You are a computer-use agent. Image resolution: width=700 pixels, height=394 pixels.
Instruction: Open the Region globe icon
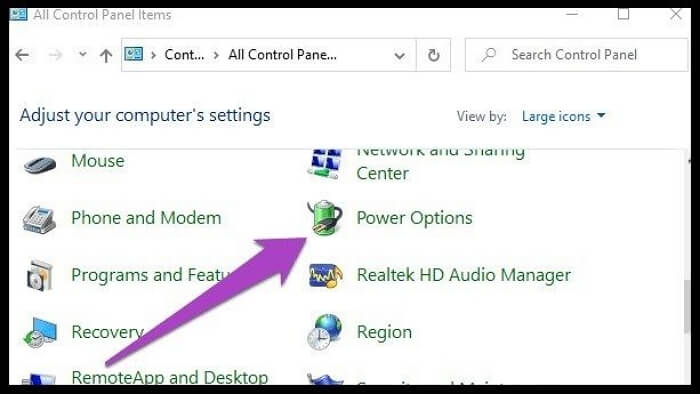click(325, 332)
